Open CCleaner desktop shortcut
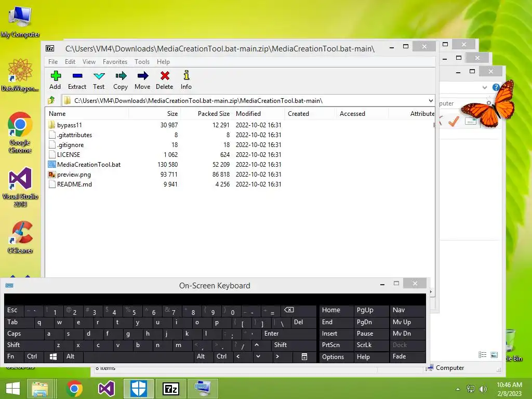This screenshot has width=532, height=399. click(x=20, y=237)
